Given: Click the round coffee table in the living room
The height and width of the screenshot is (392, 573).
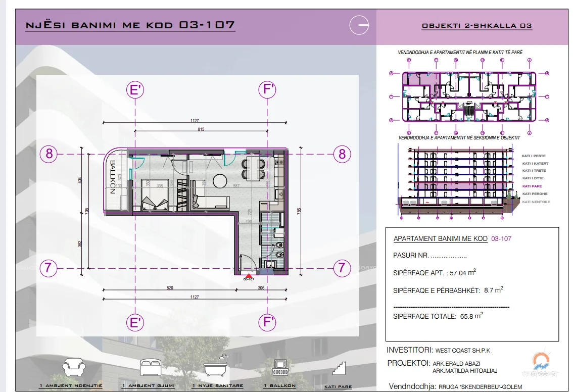Looking at the screenshot, I should point(220,181).
